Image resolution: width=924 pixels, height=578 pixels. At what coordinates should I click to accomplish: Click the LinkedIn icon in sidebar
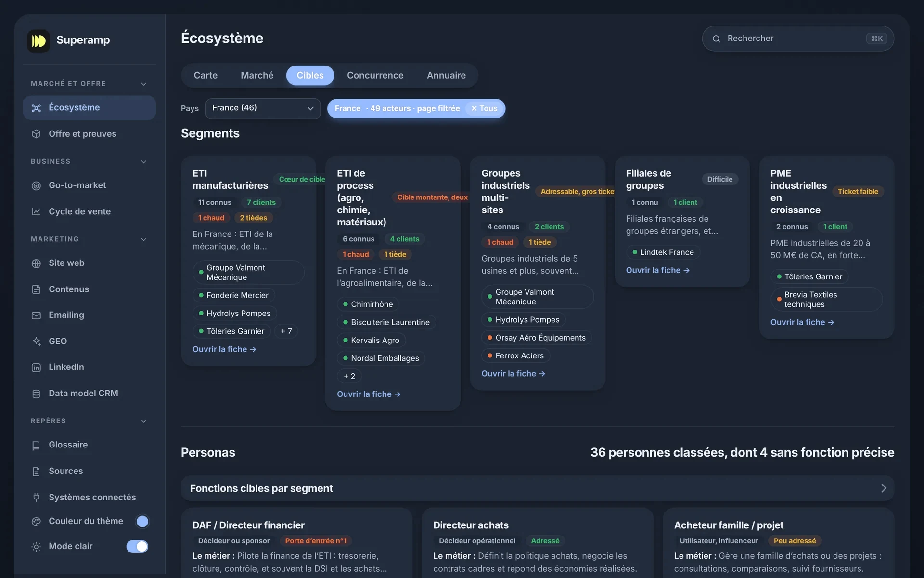point(36,368)
